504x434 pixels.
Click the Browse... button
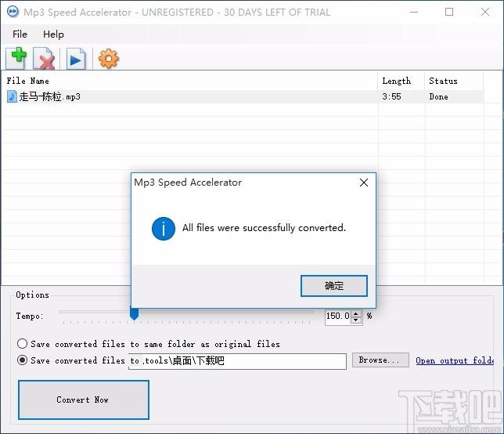(380, 360)
